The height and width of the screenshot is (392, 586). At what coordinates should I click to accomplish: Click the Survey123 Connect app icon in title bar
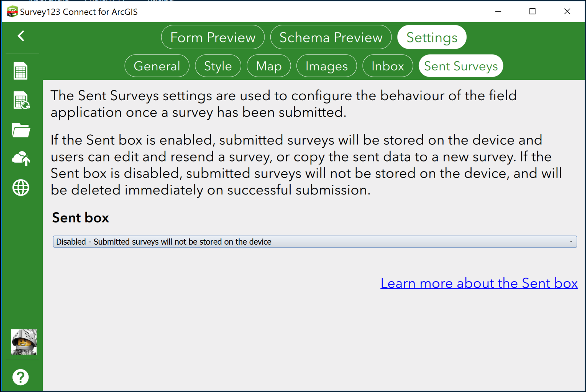12,12
